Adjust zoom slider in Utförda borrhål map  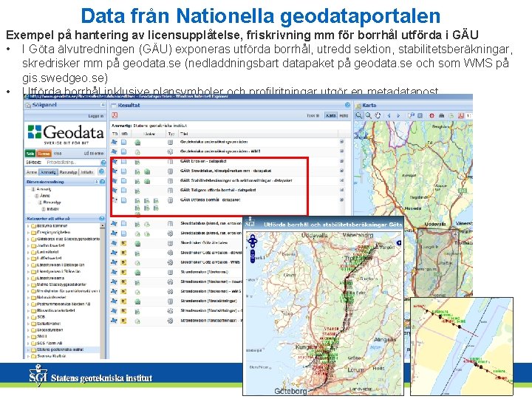pyautogui.click(x=253, y=256)
